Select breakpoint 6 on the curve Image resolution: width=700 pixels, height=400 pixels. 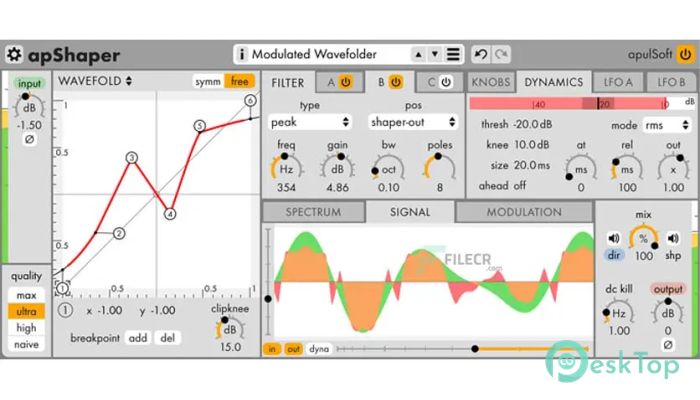click(x=250, y=101)
